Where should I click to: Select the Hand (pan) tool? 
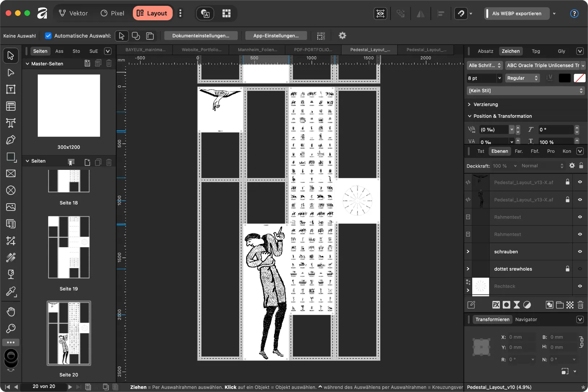[11, 311]
